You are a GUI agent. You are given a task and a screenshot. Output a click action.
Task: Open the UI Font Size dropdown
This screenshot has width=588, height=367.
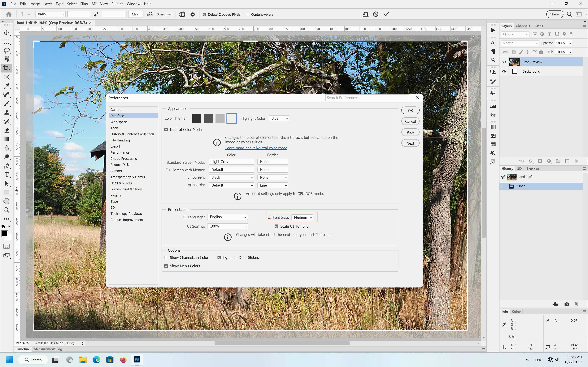coord(302,217)
